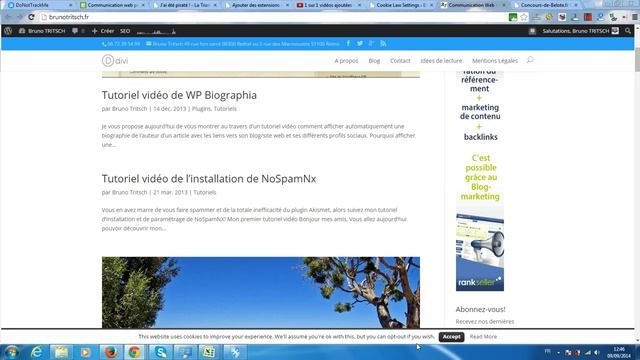Open article Tutoriel vidéo de l'installation de NoSpamNx
The width and height of the screenshot is (640, 360).
click(209, 179)
